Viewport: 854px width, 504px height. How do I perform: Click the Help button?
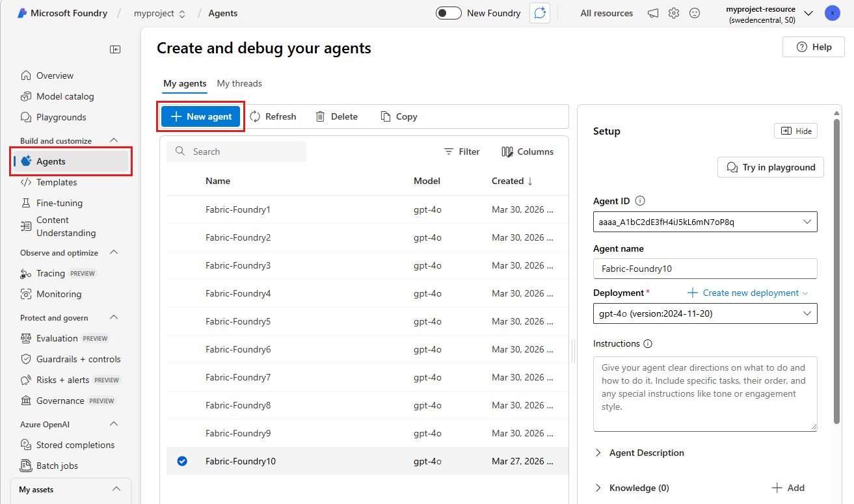pos(813,47)
